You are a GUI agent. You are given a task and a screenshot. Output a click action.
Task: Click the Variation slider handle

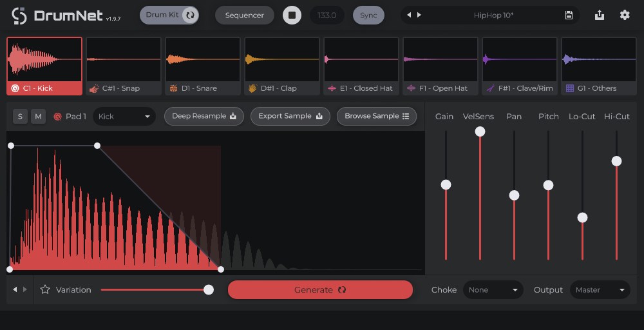[x=209, y=290]
